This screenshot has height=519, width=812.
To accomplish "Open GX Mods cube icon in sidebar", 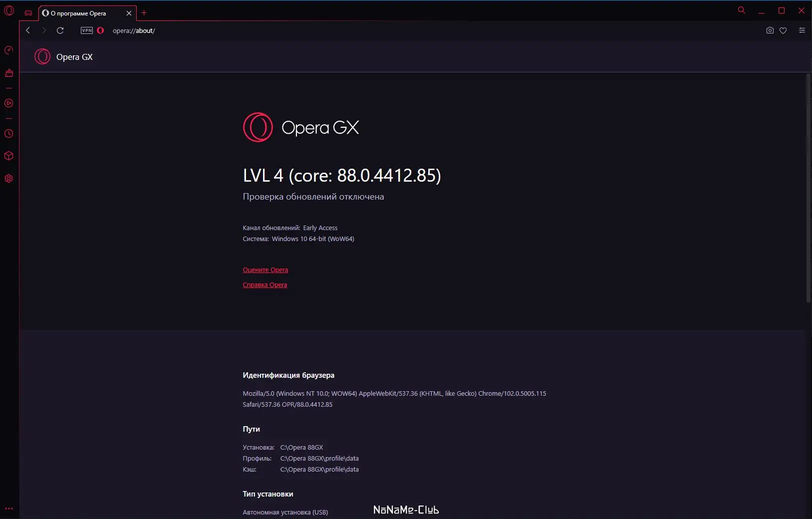I will (8, 156).
